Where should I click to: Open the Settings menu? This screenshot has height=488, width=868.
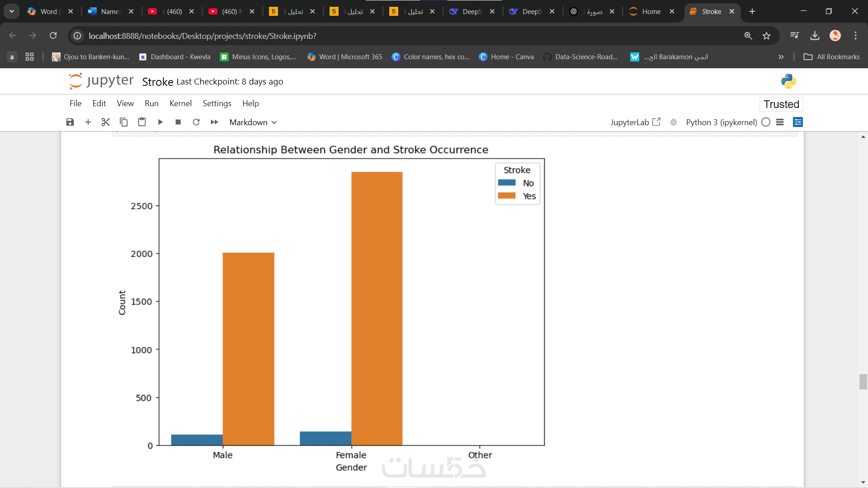pyautogui.click(x=217, y=103)
